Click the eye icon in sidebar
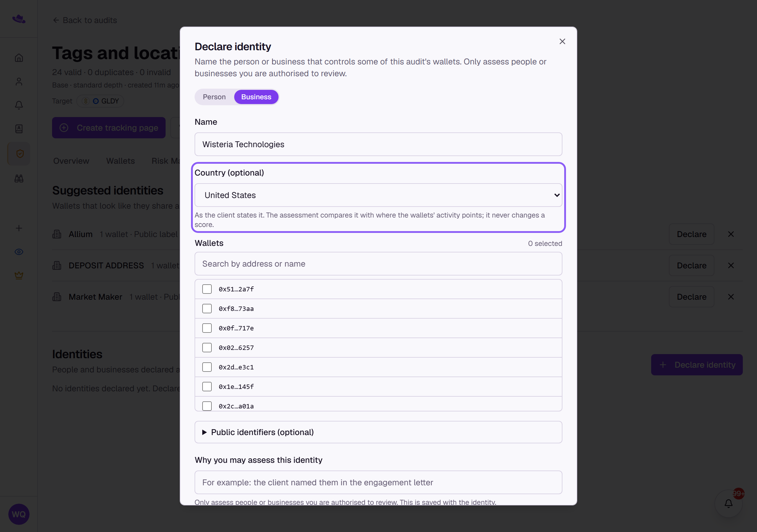 [19, 252]
